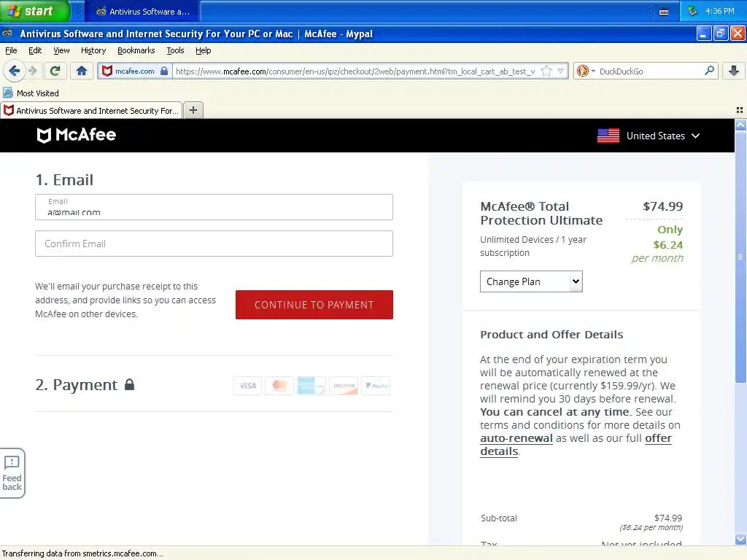The height and width of the screenshot is (560, 747).
Task: Open a new tab with the plus button
Action: pyautogui.click(x=193, y=110)
